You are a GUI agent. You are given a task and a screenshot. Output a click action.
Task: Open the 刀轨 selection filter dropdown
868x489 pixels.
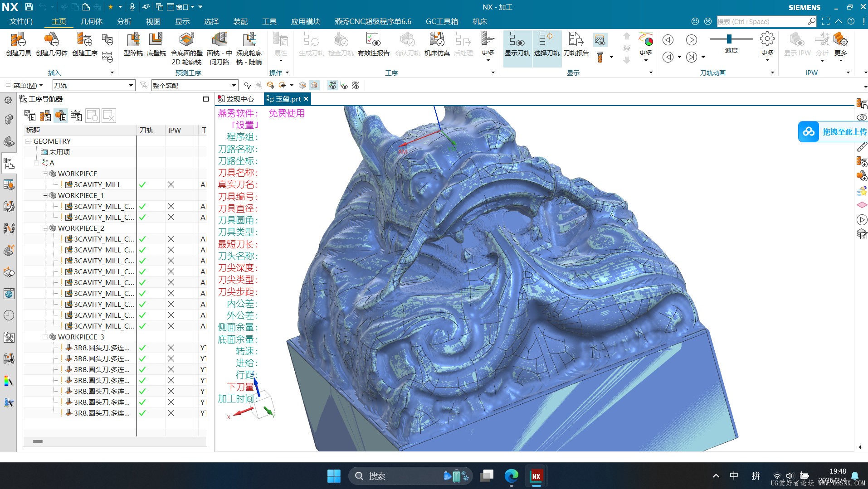pyautogui.click(x=131, y=86)
